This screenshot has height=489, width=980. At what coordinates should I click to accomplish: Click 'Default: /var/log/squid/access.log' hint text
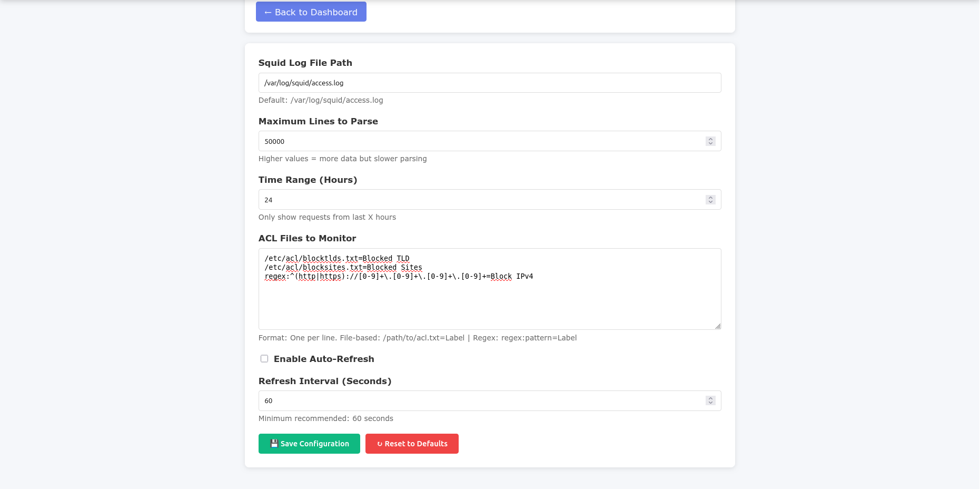pyautogui.click(x=321, y=100)
